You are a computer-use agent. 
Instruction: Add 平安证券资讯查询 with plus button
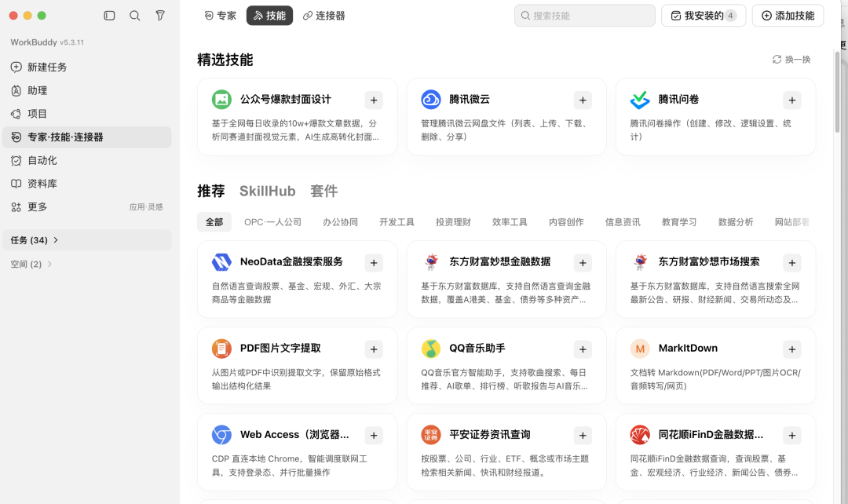(x=583, y=436)
